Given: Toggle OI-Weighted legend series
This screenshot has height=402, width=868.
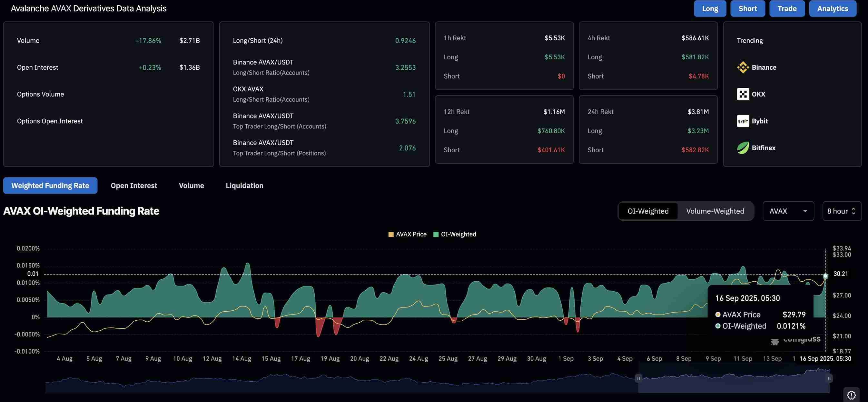Looking at the screenshot, I should point(455,234).
